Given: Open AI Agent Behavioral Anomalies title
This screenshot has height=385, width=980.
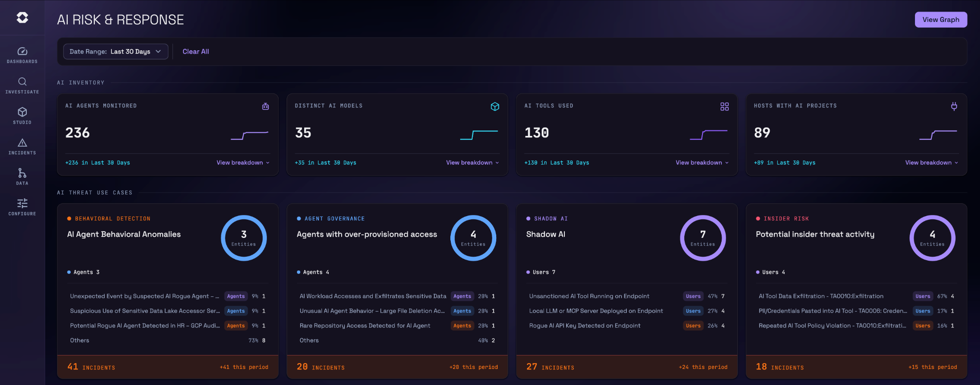Looking at the screenshot, I should (x=124, y=234).
